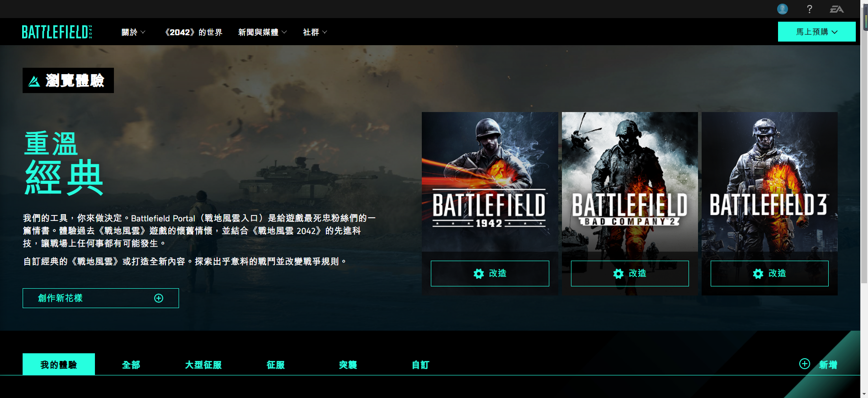Click the paragraph starting 自訂經典的
Viewport: 868px width, 398px height.
[185, 262]
